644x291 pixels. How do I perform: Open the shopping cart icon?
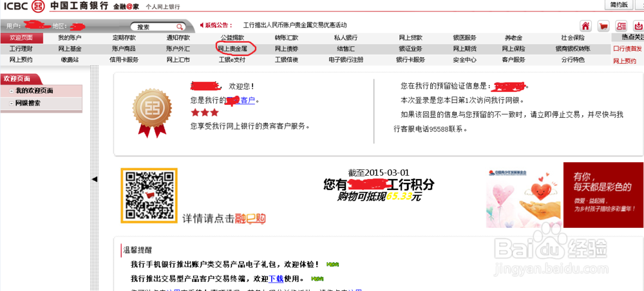click(603, 26)
